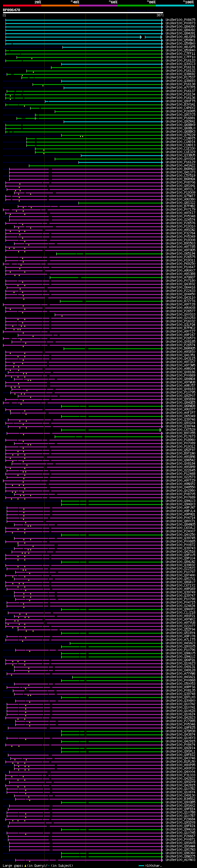Select hit label UniRef100_P27985
The image size is (197, 868).
180,721
